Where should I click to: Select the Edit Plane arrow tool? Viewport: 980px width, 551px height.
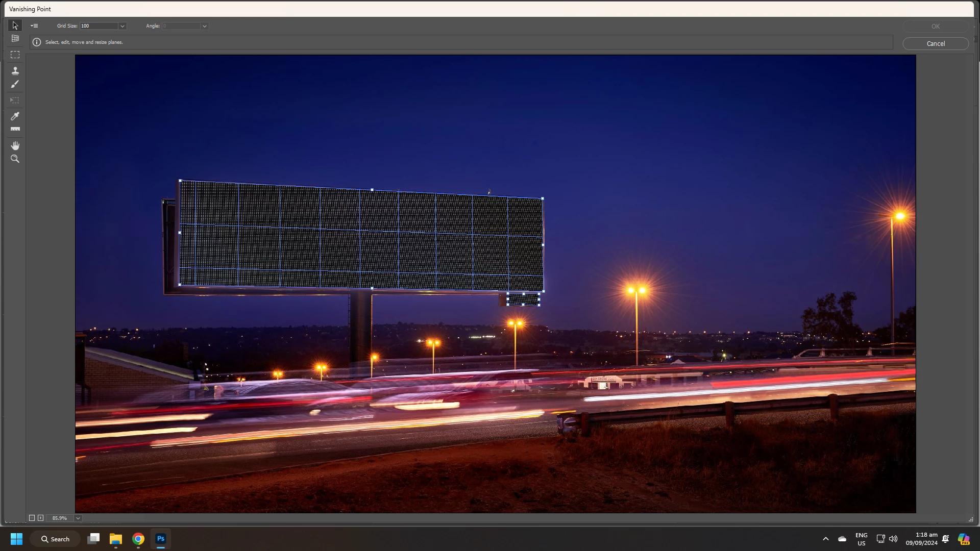click(x=15, y=26)
